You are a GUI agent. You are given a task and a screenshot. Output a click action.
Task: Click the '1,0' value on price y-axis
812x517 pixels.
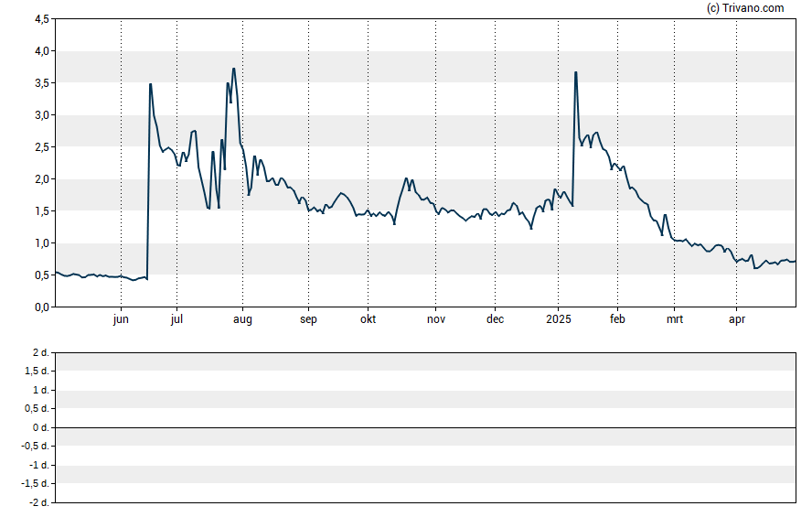click(x=42, y=243)
